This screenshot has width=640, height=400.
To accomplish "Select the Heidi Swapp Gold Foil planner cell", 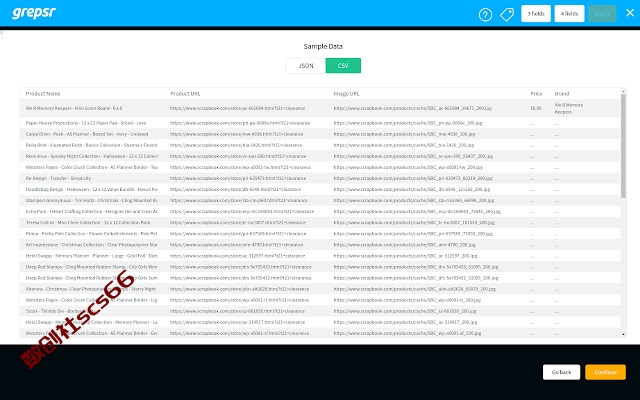I will point(91,255).
